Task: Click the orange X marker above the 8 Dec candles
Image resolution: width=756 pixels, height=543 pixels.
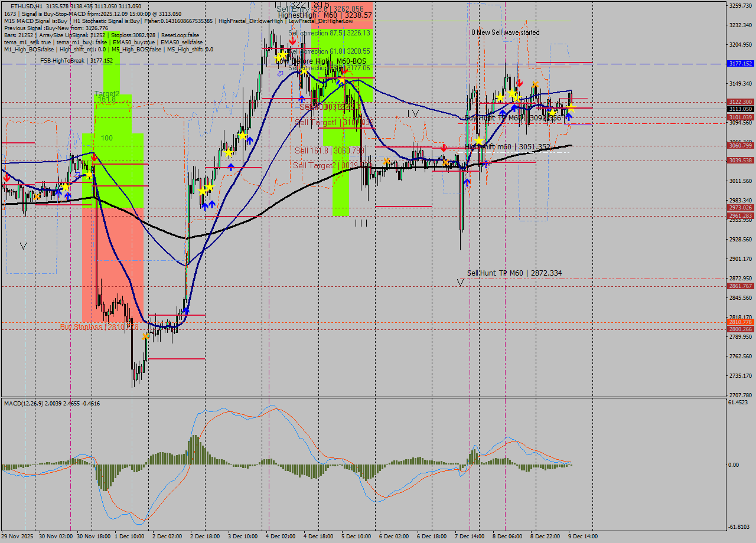Action: click(534, 85)
